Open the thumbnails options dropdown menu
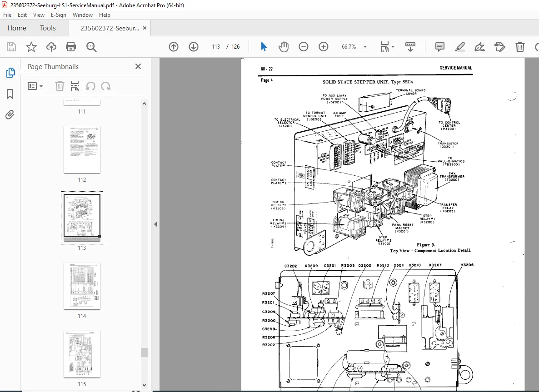 35,86
